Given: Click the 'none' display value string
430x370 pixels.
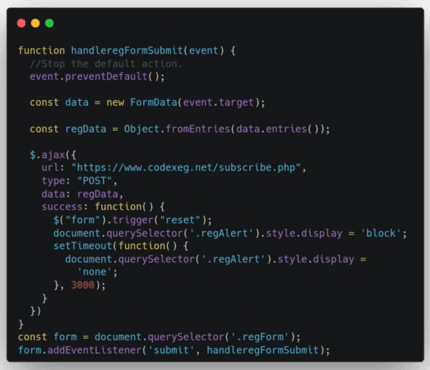Looking at the screenshot, I should click(94, 272).
